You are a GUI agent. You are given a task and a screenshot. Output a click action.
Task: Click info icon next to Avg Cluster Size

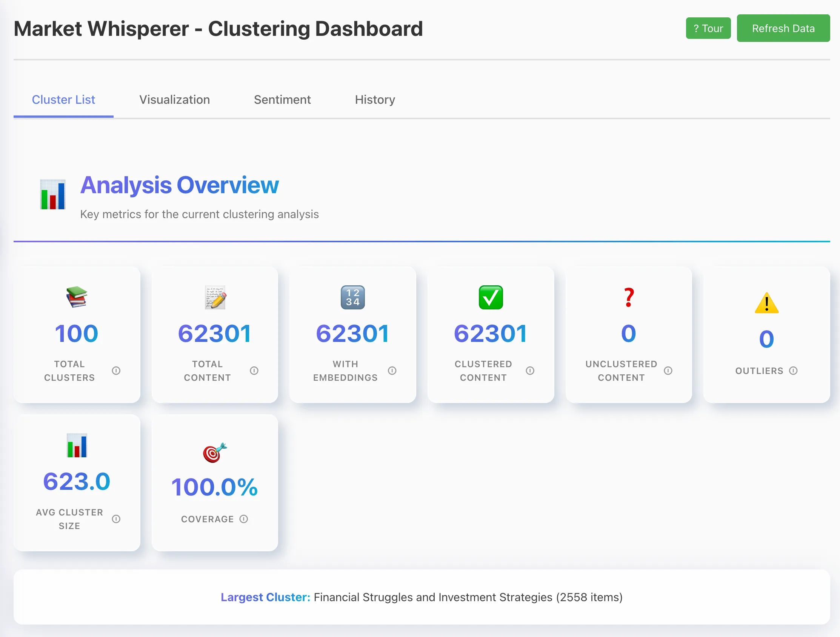116,519
